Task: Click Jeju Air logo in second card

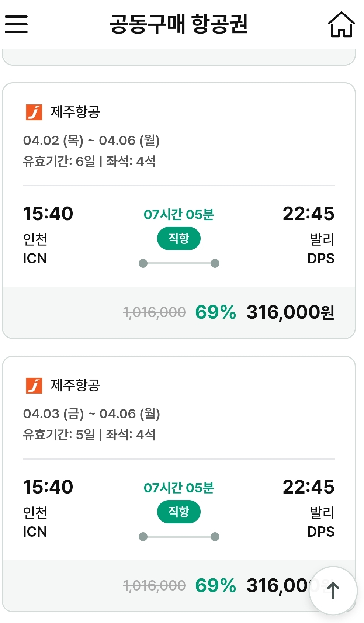Action: (x=34, y=385)
